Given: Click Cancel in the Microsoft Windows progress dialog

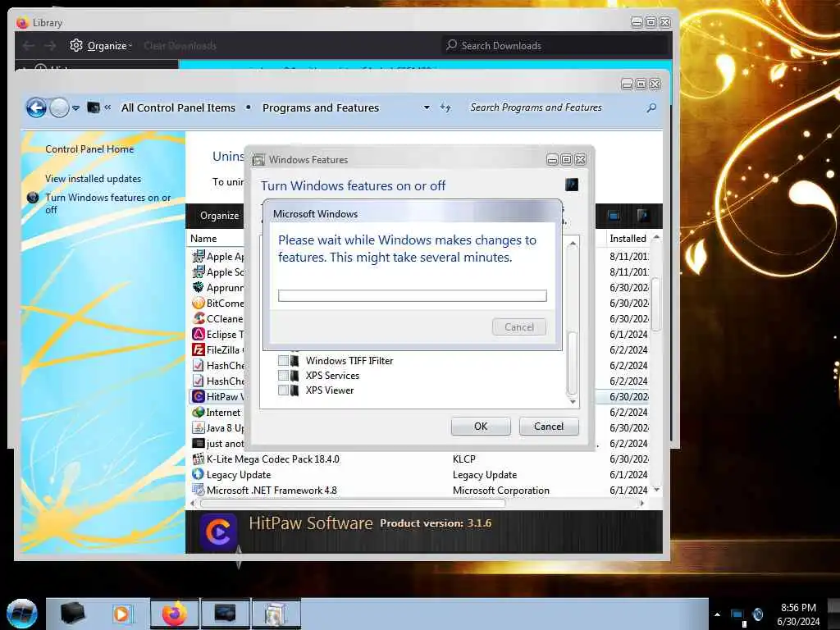Looking at the screenshot, I should click(x=519, y=326).
